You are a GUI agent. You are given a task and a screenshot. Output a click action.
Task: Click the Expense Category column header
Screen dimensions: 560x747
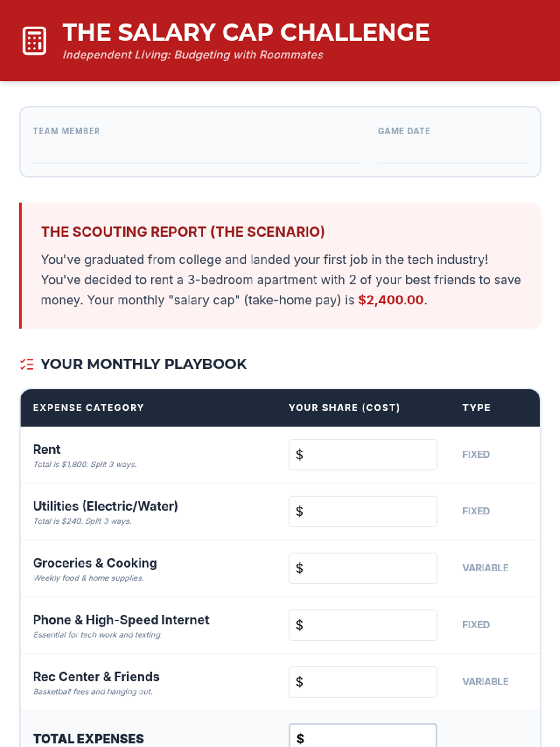point(88,408)
